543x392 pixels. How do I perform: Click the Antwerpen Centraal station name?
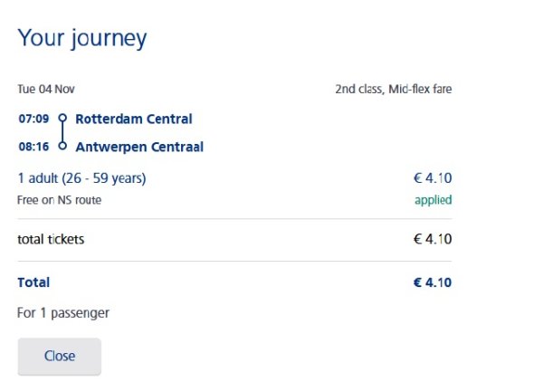tap(139, 146)
